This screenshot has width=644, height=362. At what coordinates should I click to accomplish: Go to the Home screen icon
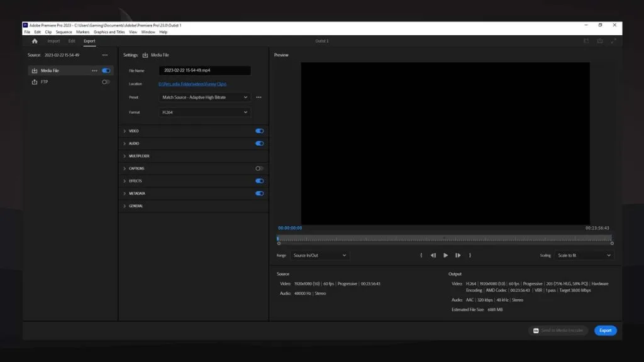pos(35,41)
